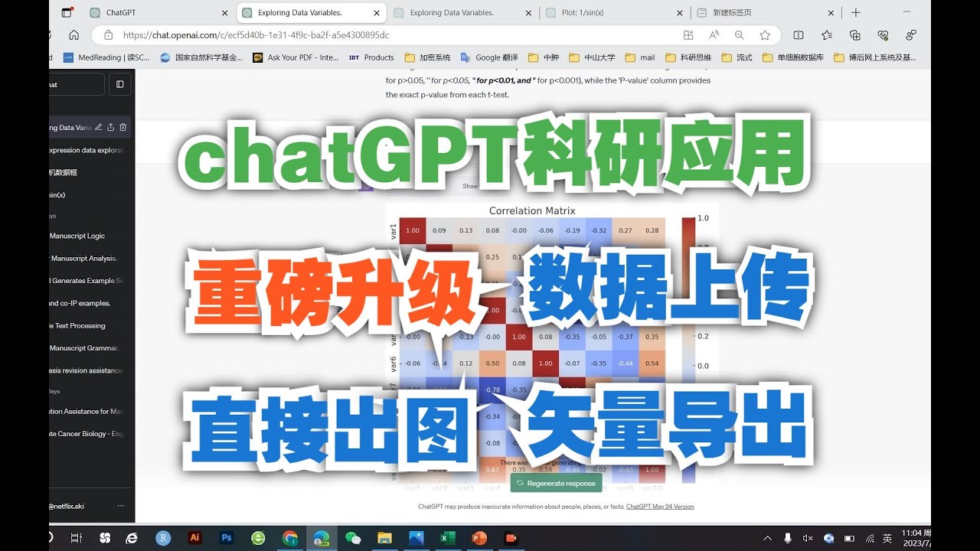Open the Google 翻译 bookmark
The width and height of the screenshot is (980, 551).
pyautogui.click(x=489, y=57)
